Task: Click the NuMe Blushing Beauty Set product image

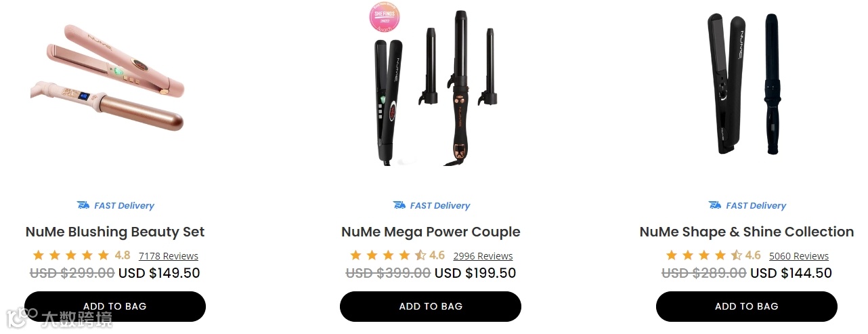Action: 107,78
